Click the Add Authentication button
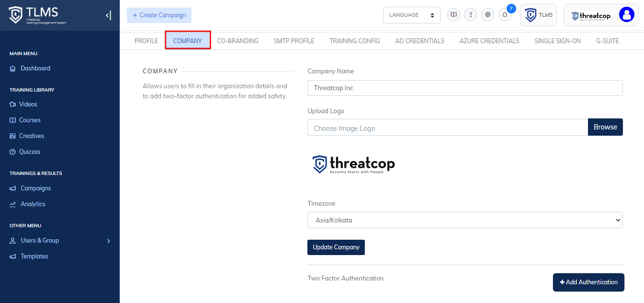The image size is (644, 303). [x=588, y=282]
